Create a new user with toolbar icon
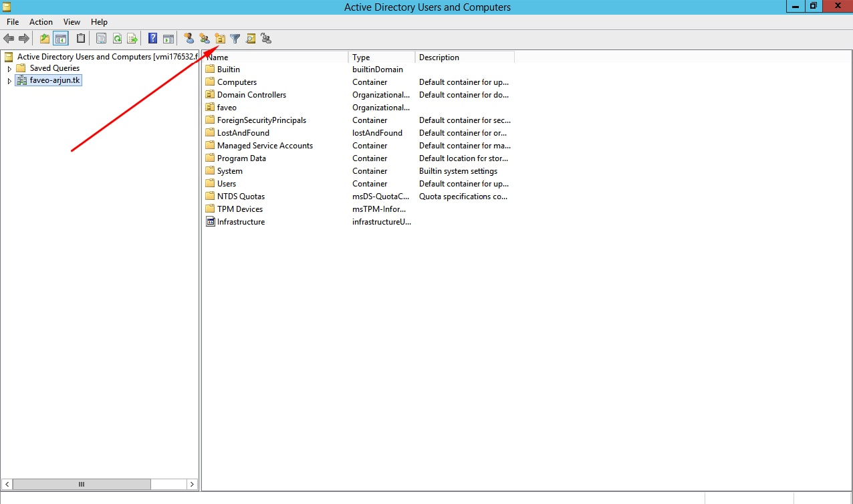Screen dimensions: 853x504 189,39
